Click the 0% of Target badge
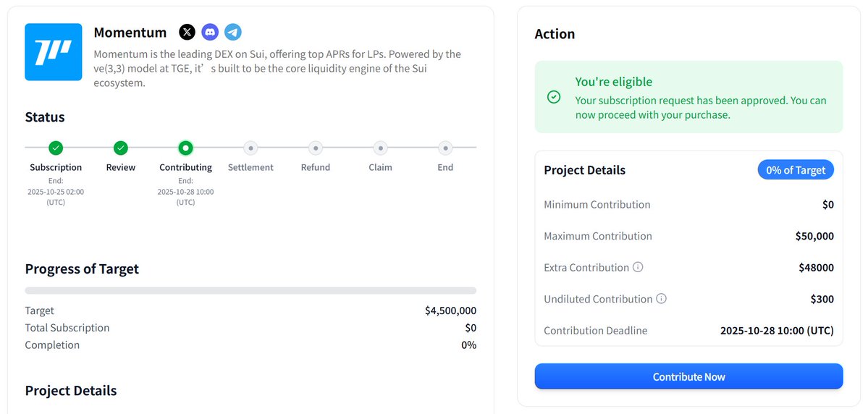Viewport: 868px width, 414px height. tap(796, 170)
